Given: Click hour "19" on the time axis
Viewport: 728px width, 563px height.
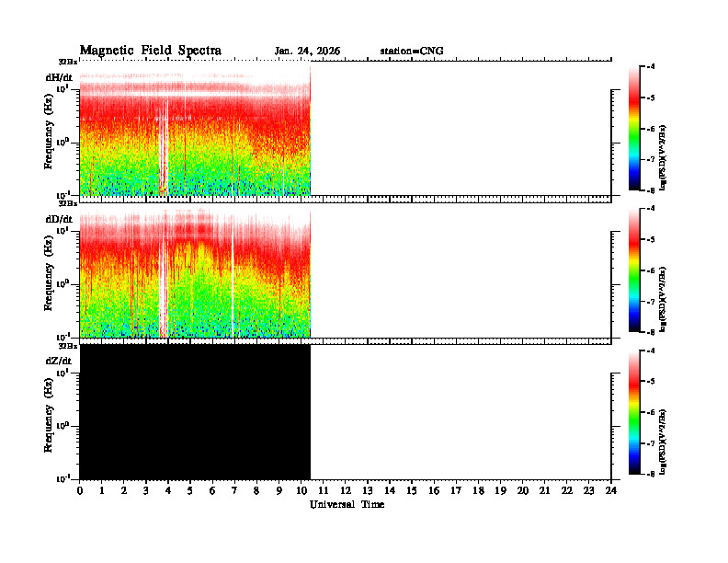Looking at the screenshot, I should click(500, 491).
